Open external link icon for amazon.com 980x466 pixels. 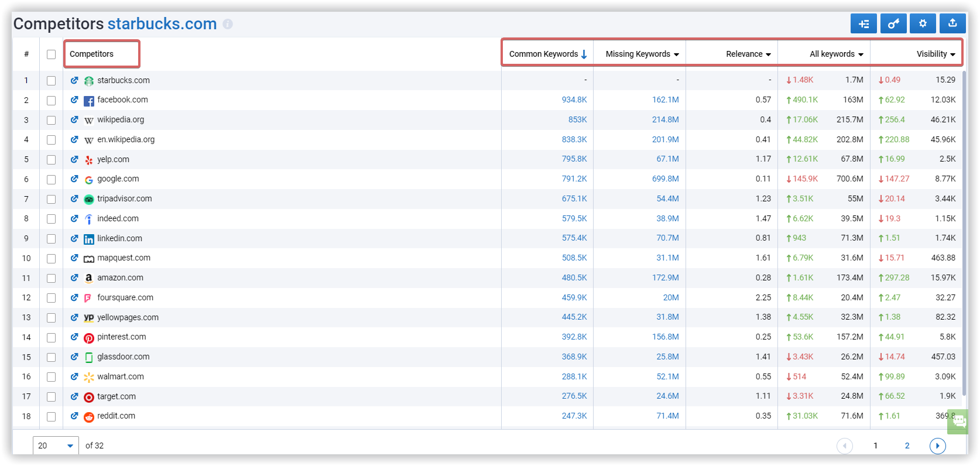(x=74, y=278)
